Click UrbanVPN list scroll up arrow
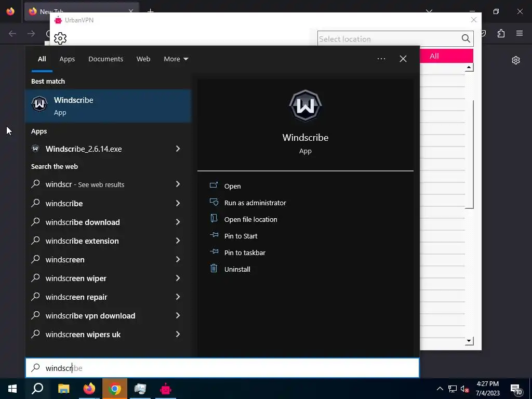This screenshot has width=532, height=399. 469,67
